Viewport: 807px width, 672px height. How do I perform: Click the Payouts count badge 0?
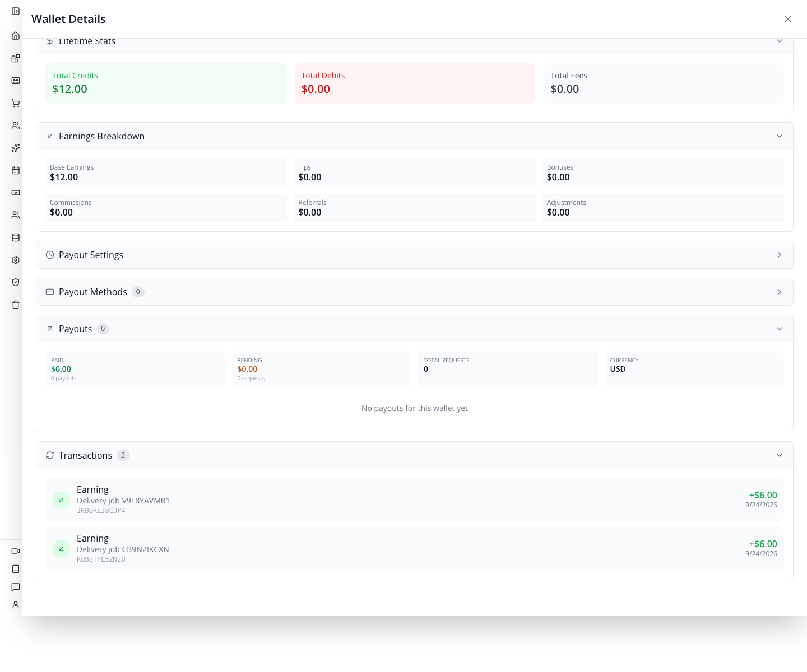point(103,329)
